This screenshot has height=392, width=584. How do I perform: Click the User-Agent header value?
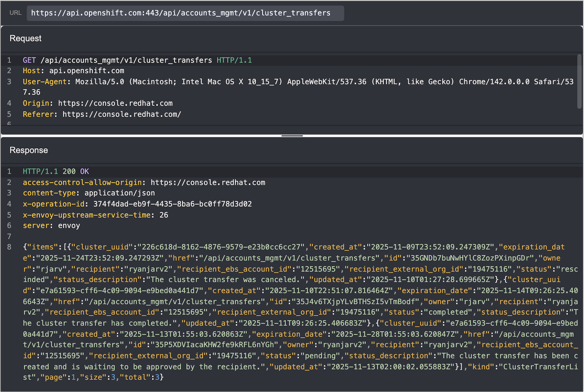pyautogui.click(x=234, y=81)
